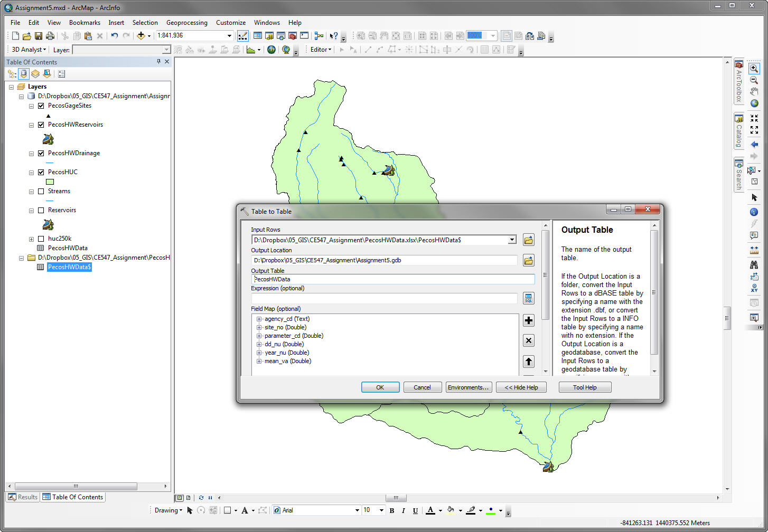Select the Pan hand tool

[754, 92]
